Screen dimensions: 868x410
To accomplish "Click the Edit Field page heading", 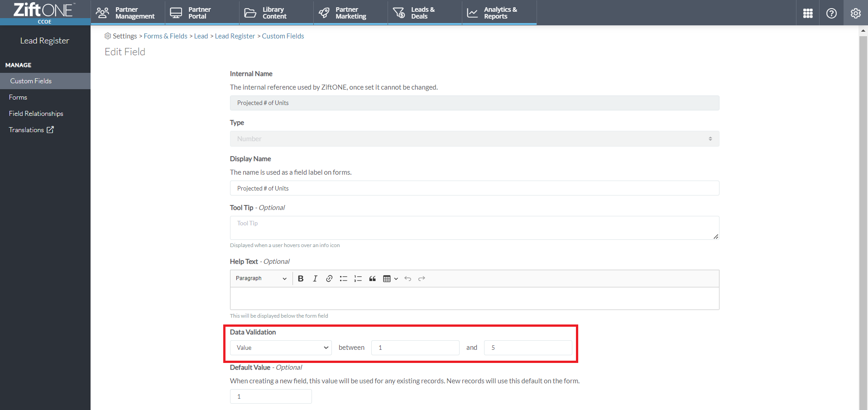I will (125, 52).
